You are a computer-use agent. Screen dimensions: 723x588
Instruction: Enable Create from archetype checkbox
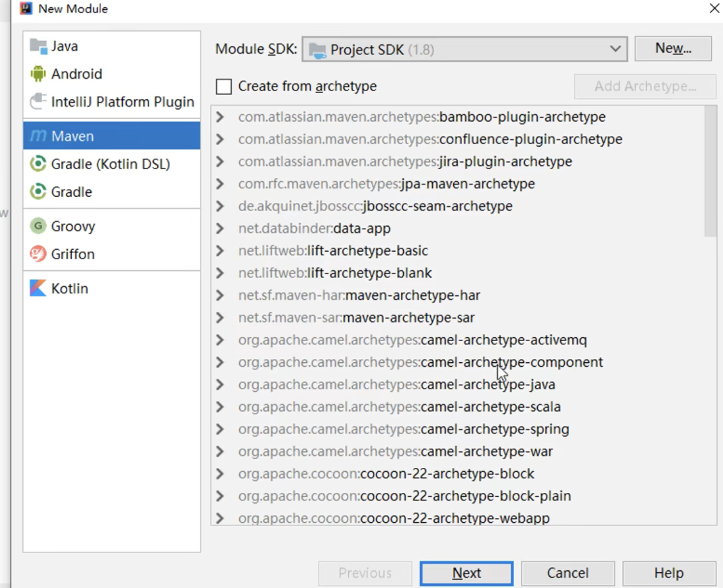point(224,86)
